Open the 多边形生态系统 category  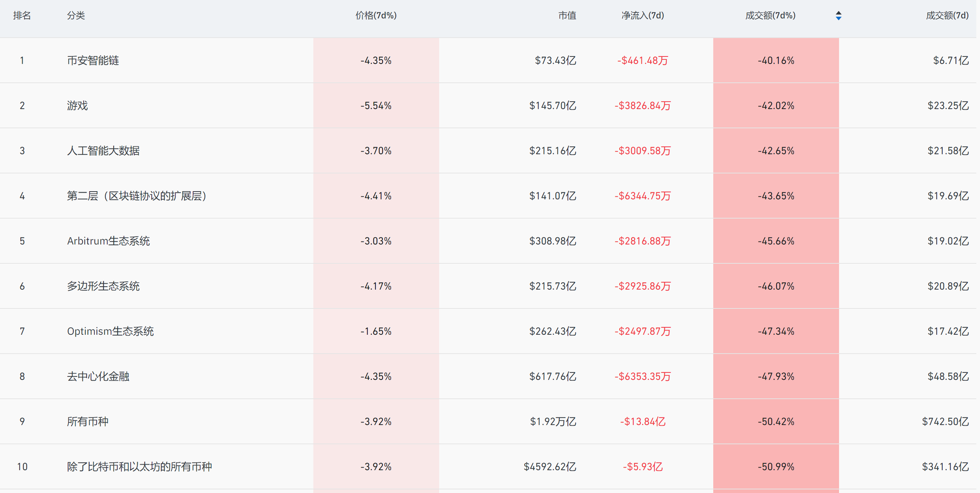(x=103, y=286)
